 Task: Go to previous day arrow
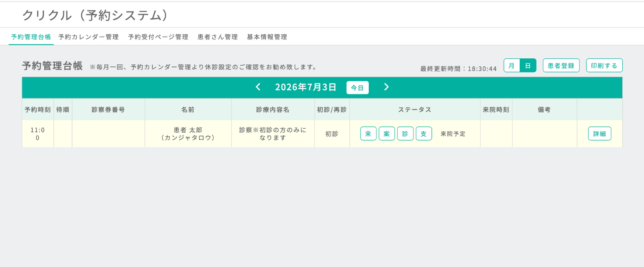(258, 87)
